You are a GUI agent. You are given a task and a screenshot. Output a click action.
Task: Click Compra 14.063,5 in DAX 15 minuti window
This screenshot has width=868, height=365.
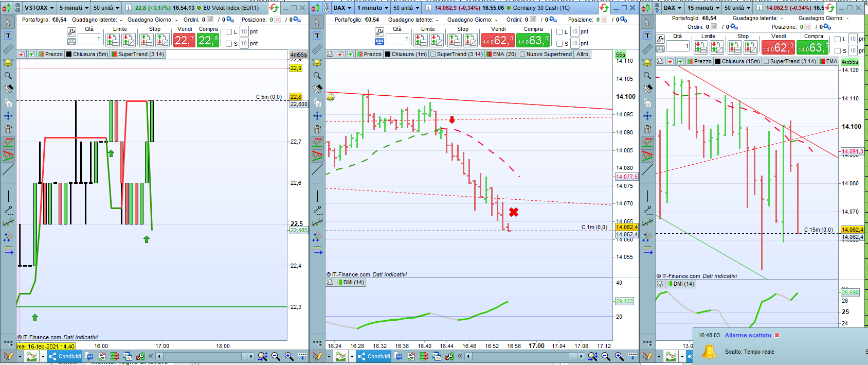(812, 47)
